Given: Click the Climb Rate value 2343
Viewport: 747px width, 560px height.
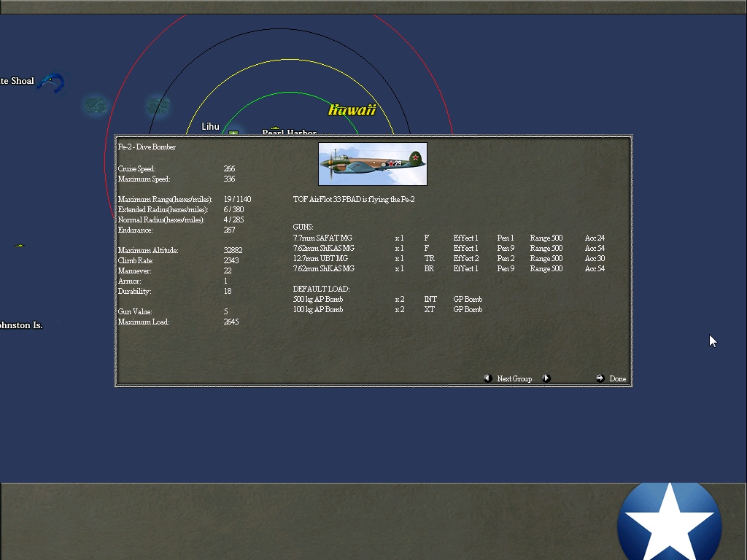Looking at the screenshot, I should (x=231, y=260).
